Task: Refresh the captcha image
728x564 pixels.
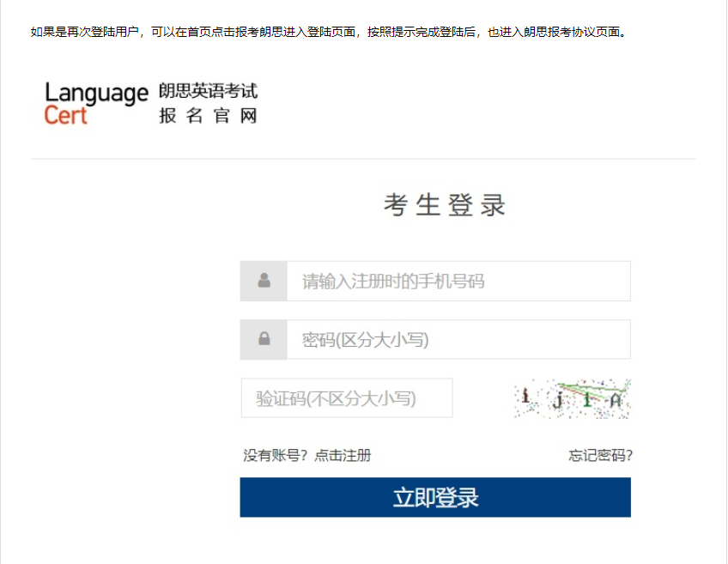Action: pos(573,398)
